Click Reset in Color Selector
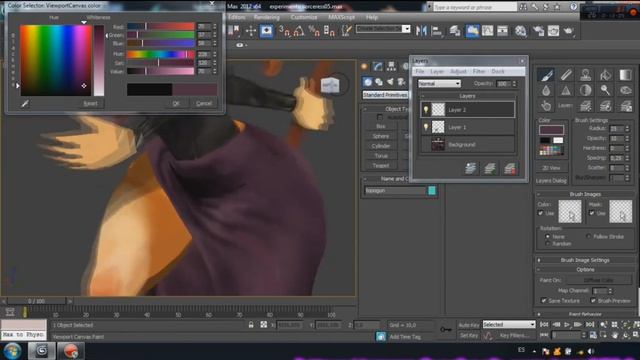This screenshot has width=640, height=360. 90,104
